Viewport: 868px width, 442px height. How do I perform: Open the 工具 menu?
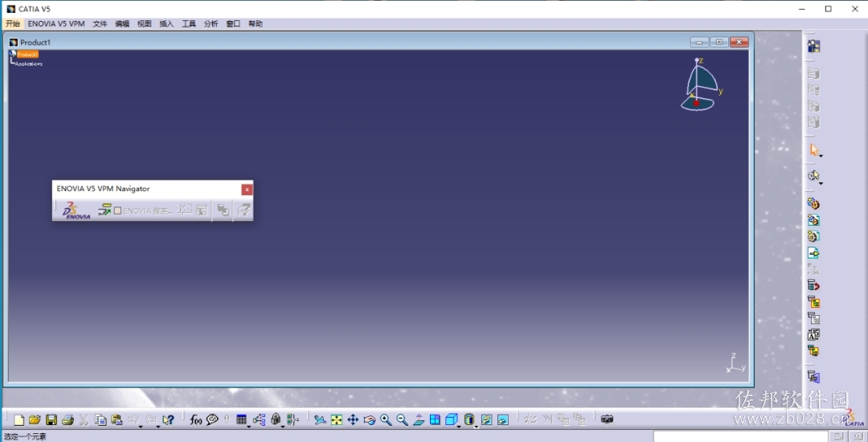coord(189,24)
